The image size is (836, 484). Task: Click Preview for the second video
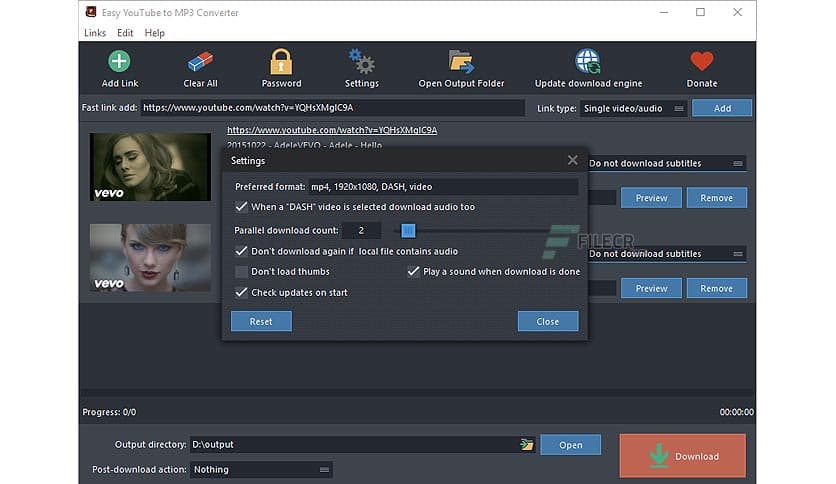click(651, 288)
